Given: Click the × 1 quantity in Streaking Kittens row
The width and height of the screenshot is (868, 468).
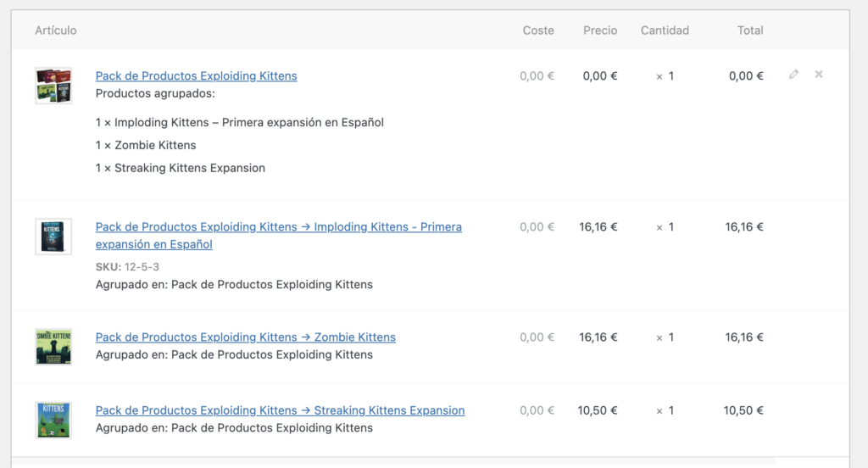Looking at the screenshot, I should (x=665, y=410).
